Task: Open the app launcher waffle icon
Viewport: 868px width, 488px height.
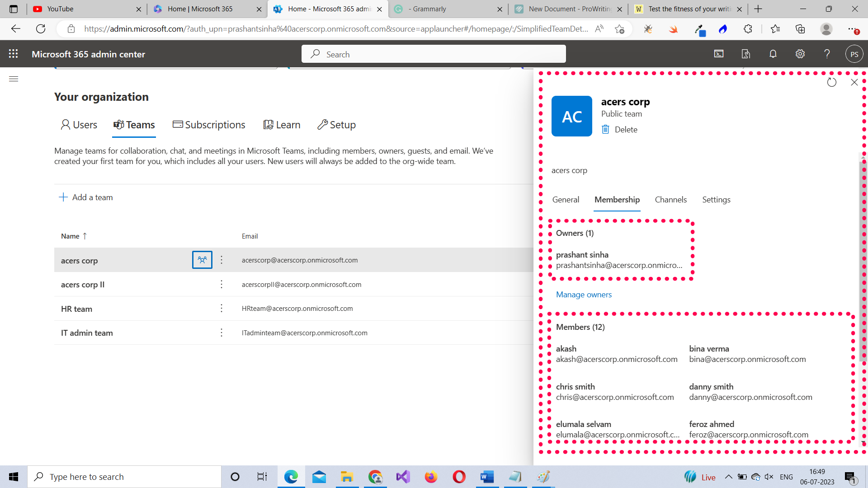Action: coord(14,54)
